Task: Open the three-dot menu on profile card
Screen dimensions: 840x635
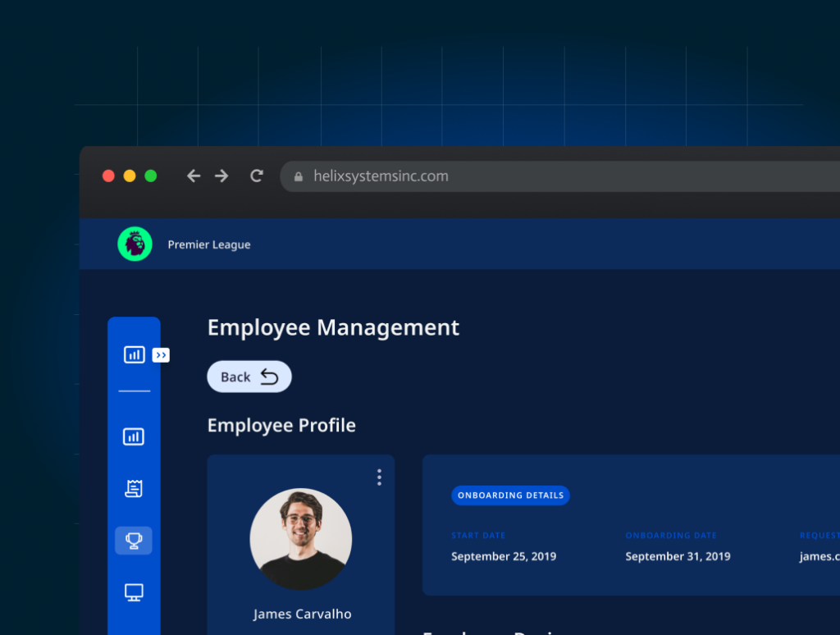Action: [379, 477]
